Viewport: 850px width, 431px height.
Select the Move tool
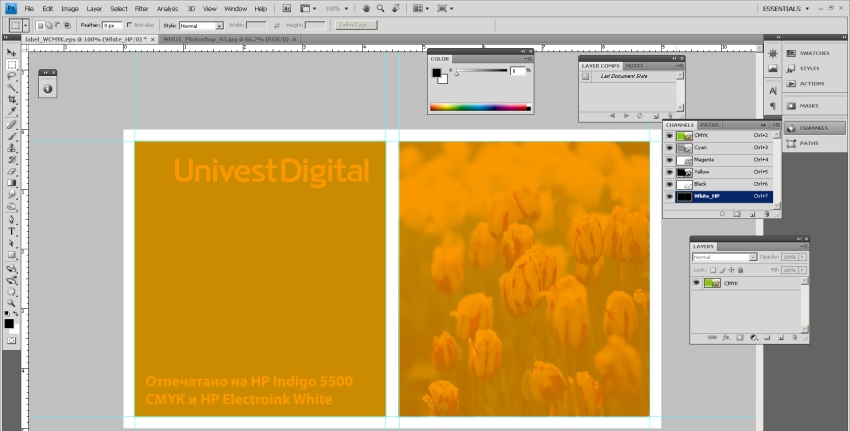tap(11, 53)
